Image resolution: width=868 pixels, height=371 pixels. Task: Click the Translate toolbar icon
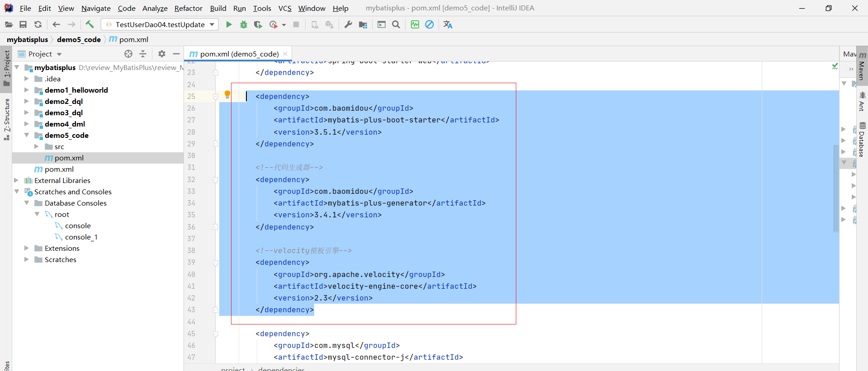click(x=448, y=24)
